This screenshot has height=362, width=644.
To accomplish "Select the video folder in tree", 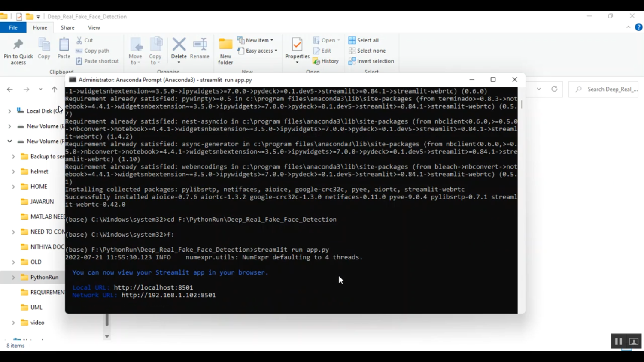I will (33, 323).
